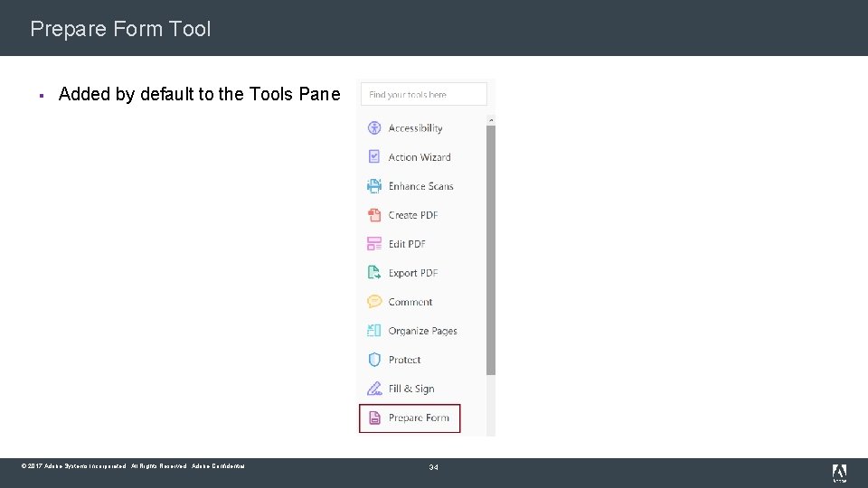Click the scrollbar up arrow

490,120
